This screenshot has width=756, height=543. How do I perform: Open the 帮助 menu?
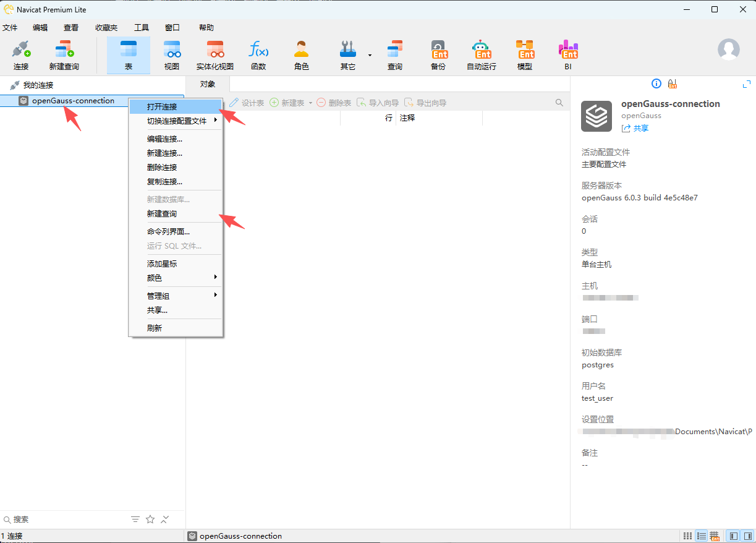pos(206,28)
